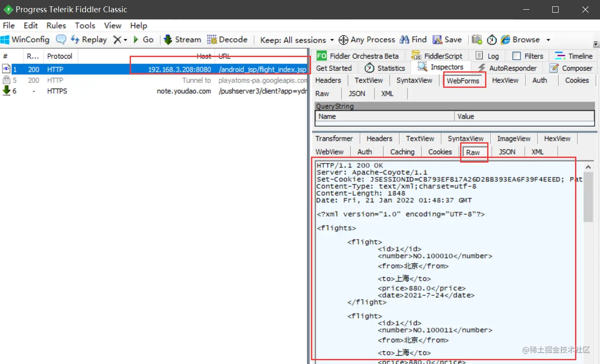The width and height of the screenshot is (600, 364).
Task: Open the Edit menu
Action: 30,25
